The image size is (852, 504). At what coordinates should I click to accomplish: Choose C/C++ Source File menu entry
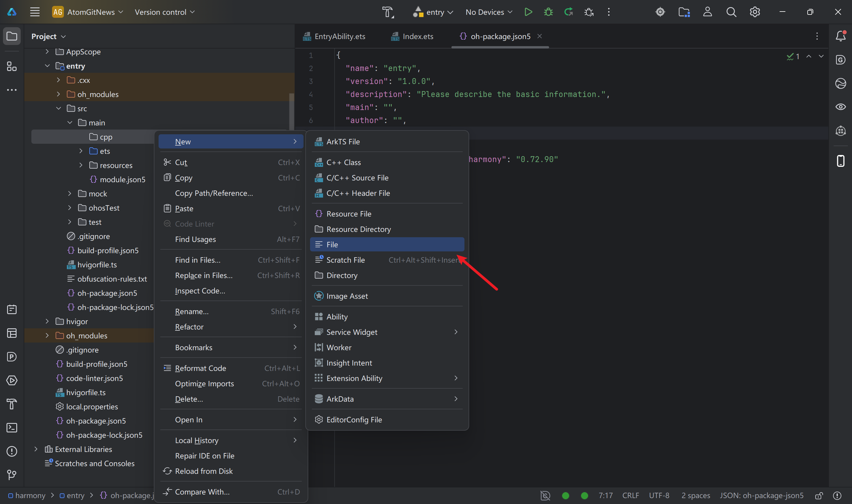pyautogui.click(x=357, y=178)
